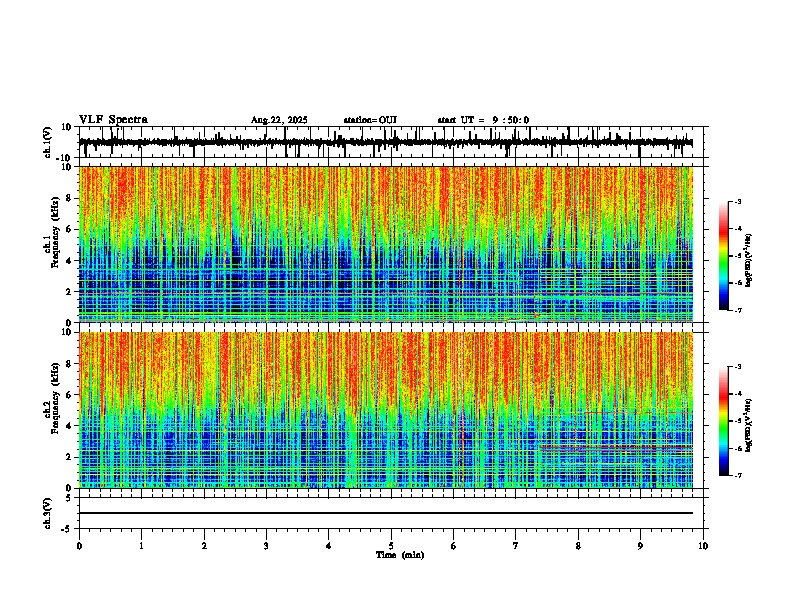Viewport: 792px width, 612px height.
Task: Click time axis tick label "8"
Action: 578,545
